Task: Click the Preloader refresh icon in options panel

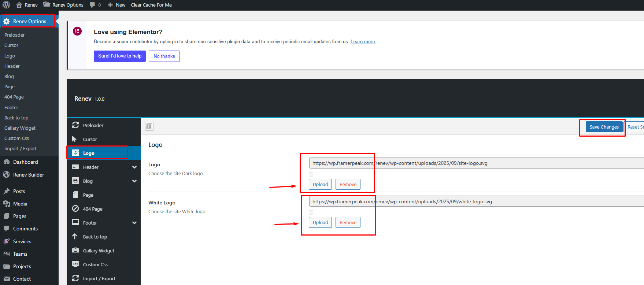Action: coord(75,125)
